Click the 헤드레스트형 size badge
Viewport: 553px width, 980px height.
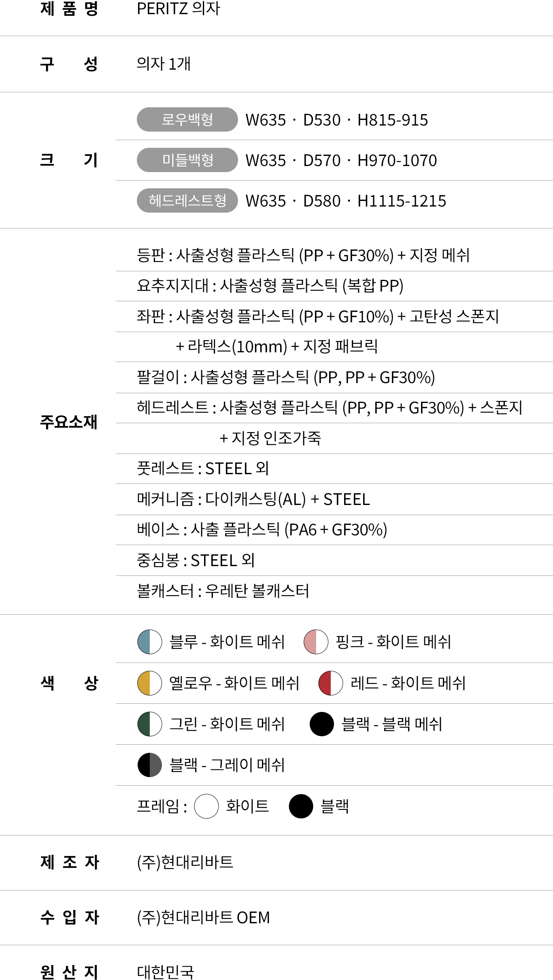pyautogui.click(x=187, y=200)
